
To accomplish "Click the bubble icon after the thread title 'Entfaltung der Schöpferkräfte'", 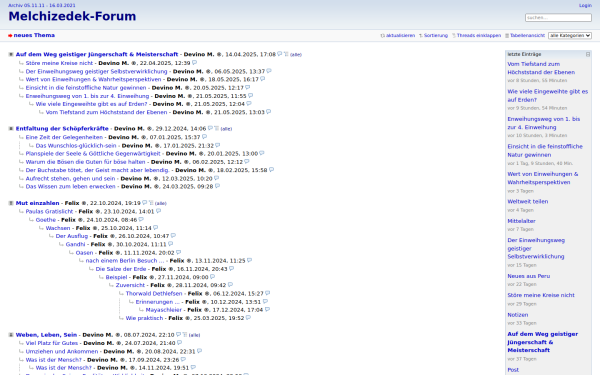I will [210, 129].
